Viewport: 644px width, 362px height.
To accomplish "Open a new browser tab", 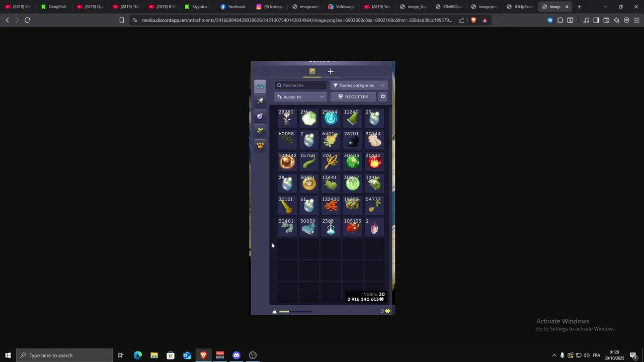I will click(x=579, y=7).
